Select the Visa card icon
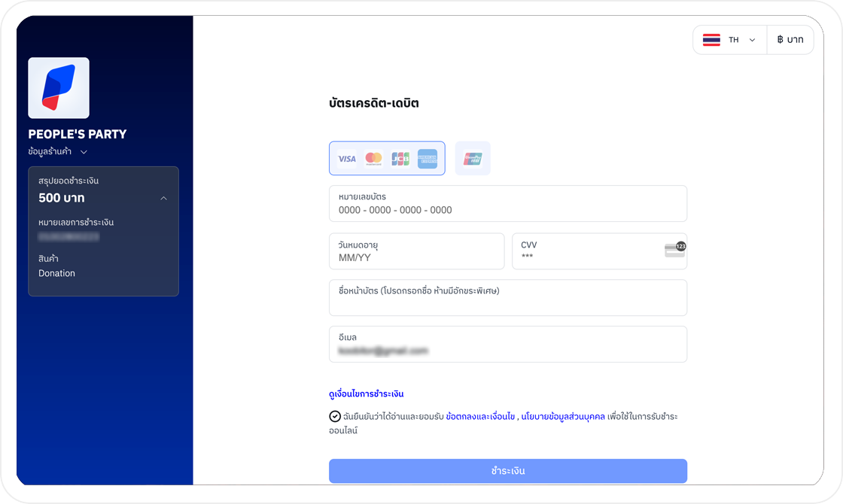Screen dimensions: 843x504 coord(347,159)
